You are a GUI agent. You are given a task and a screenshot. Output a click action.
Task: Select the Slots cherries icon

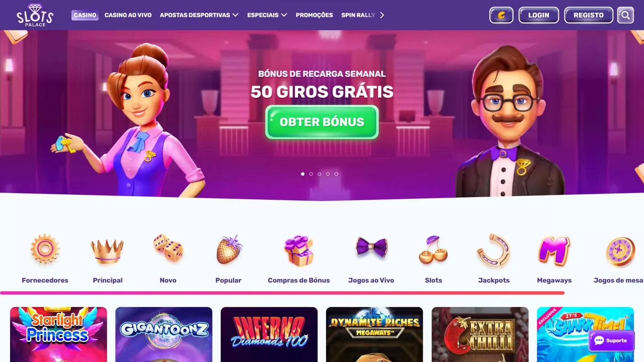click(x=433, y=250)
